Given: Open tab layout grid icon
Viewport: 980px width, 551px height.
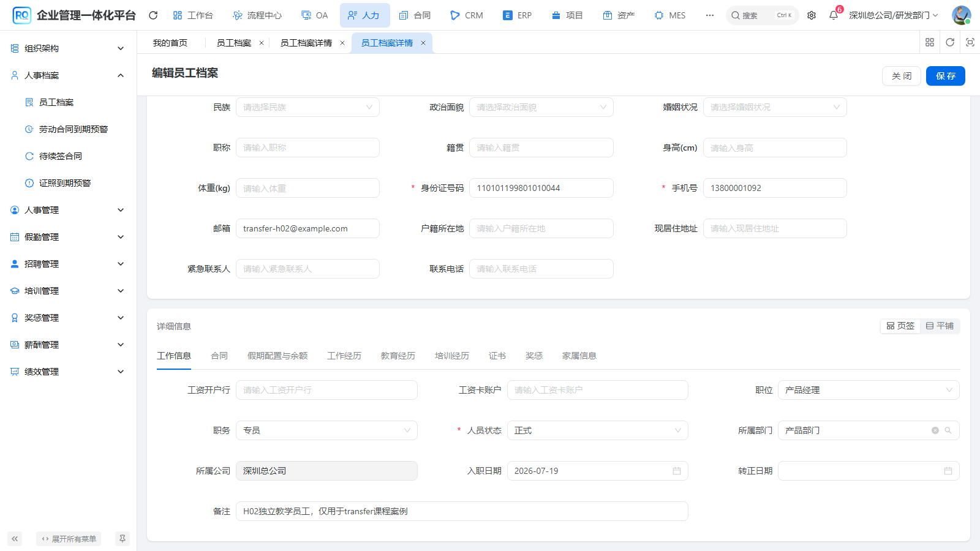Looking at the screenshot, I should pos(930,42).
